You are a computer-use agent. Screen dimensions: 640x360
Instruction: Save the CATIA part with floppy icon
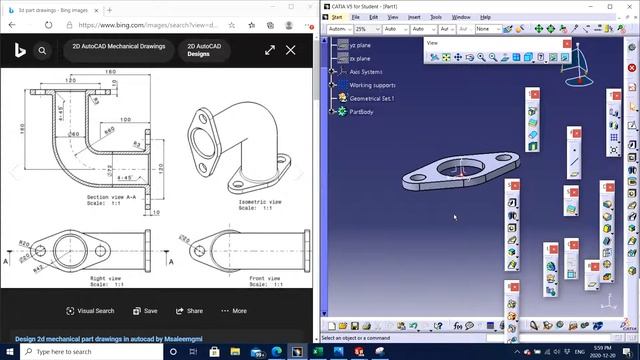click(x=355, y=326)
